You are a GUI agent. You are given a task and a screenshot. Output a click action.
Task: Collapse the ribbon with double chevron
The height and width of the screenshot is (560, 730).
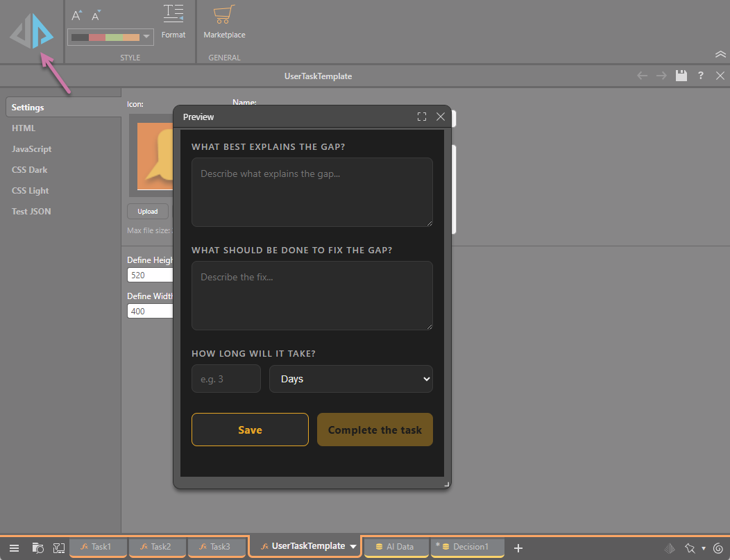[720, 54]
